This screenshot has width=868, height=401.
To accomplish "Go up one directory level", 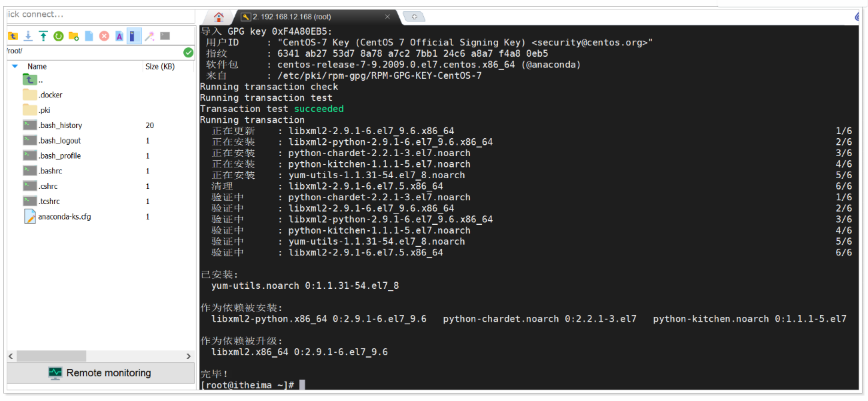I will (x=13, y=35).
